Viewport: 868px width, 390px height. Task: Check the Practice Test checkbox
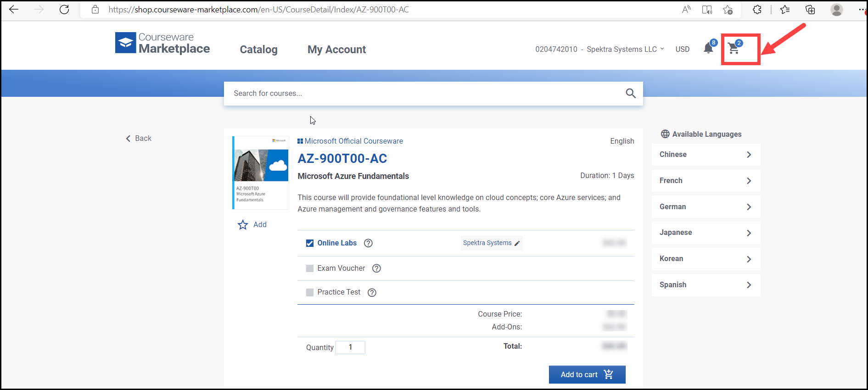[310, 292]
